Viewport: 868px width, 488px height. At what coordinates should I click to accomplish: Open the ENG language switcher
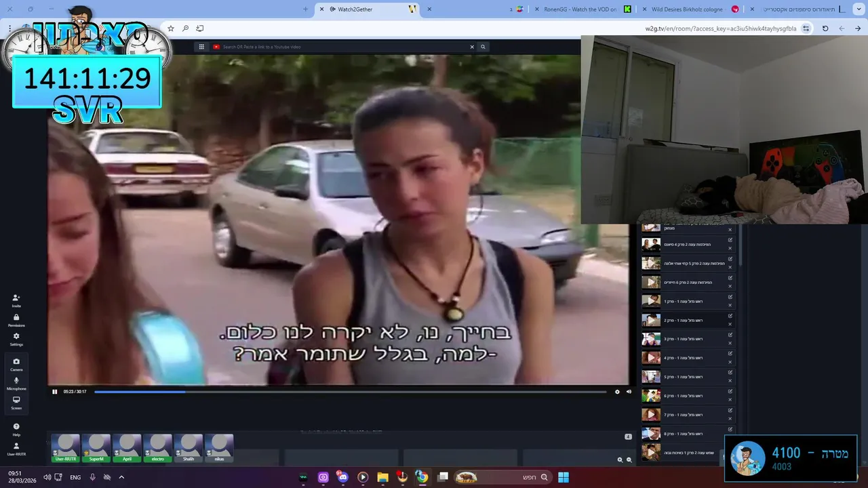pyautogui.click(x=75, y=477)
